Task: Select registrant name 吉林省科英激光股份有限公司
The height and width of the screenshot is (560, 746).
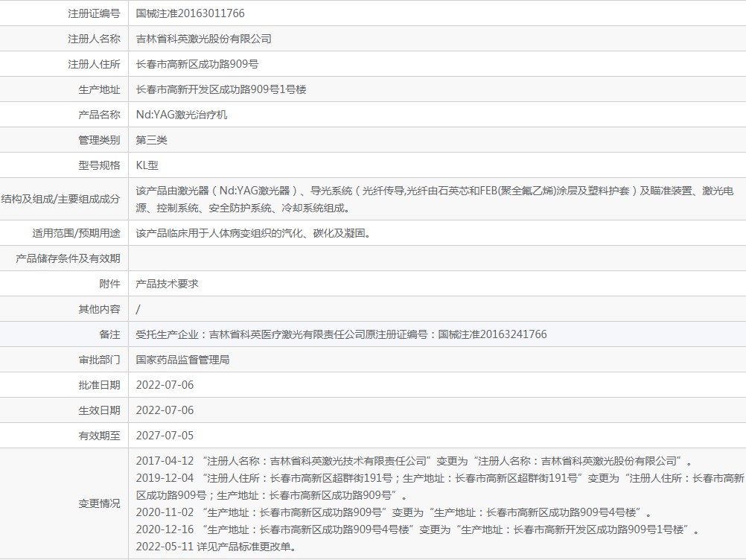Action: 204,39
